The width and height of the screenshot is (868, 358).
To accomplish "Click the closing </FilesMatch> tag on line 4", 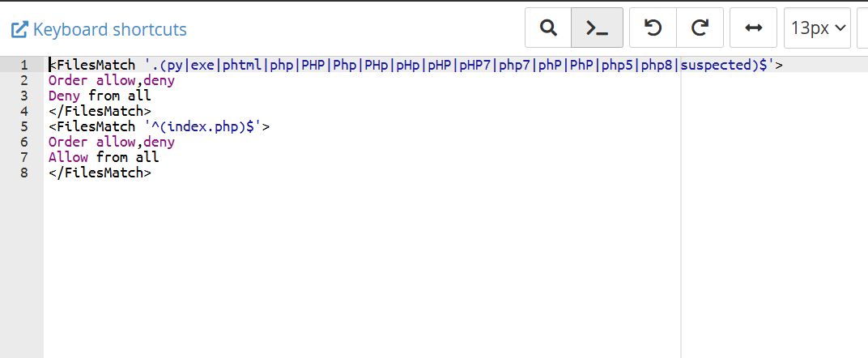I will click(x=100, y=111).
